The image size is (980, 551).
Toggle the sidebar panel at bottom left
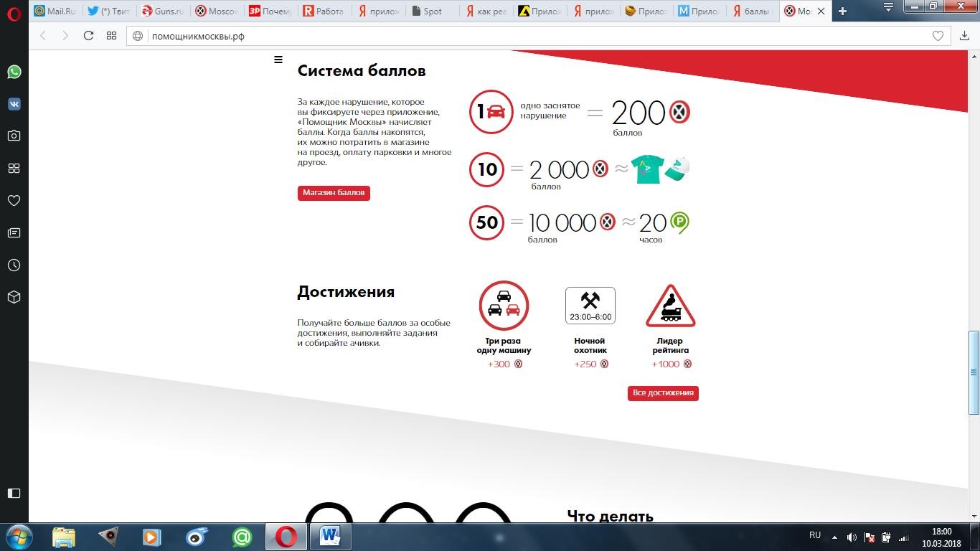(14, 493)
